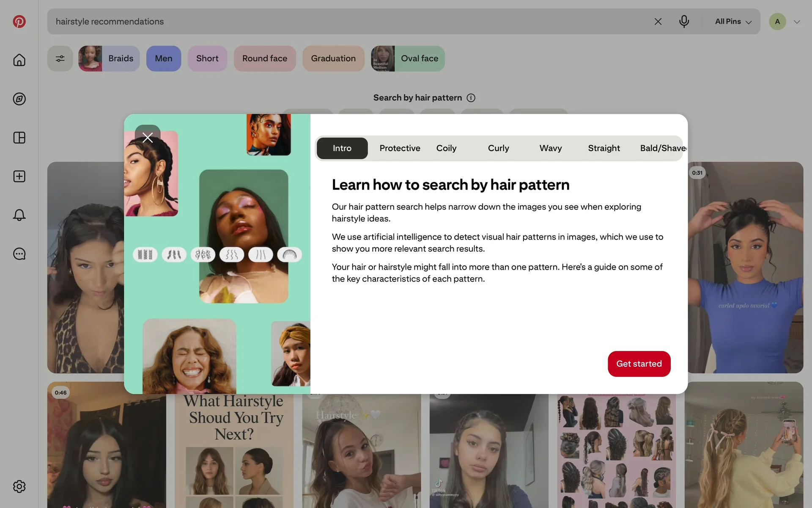Expand the account chevron menu
This screenshot has height=508, width=812.
coord(797,22)
